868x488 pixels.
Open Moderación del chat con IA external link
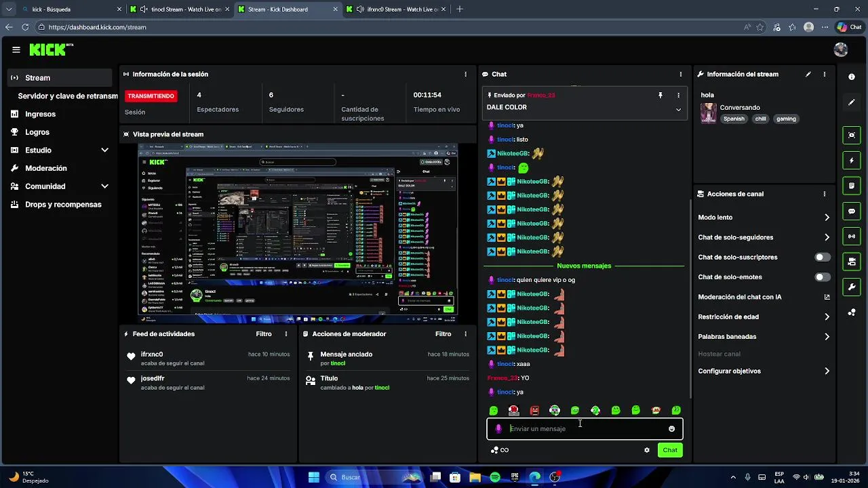pyautogui.click(x=827, y=297)
